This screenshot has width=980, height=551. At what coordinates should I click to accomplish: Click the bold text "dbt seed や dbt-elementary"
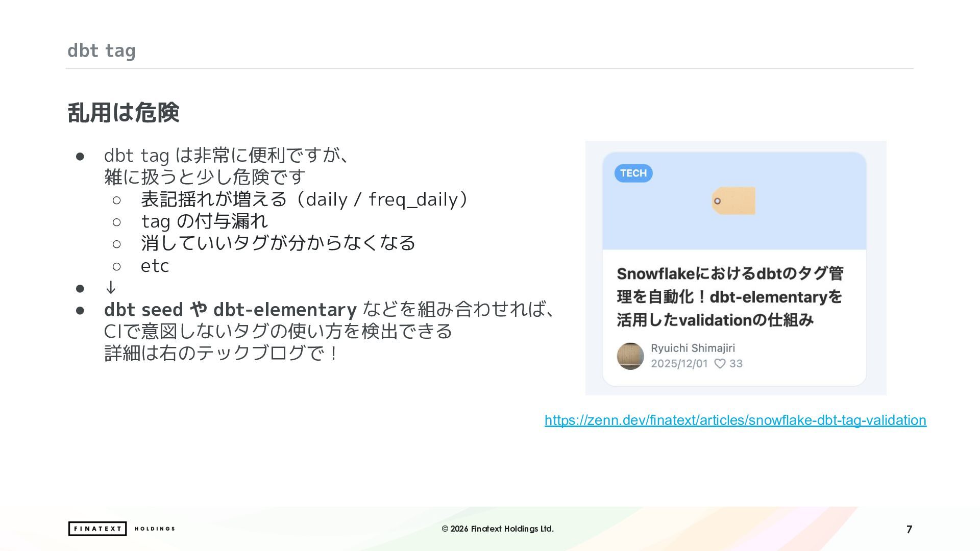coord(230,310)
